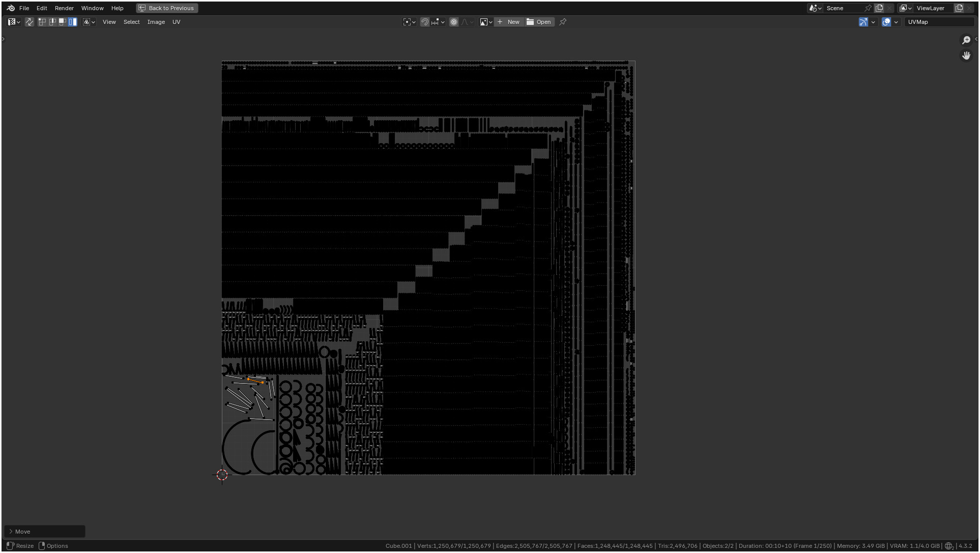Image resolution: width=980 pixels, height=553 pixels.
Task: Open the pivot point dropdown
Action: click(x=409, y=22)
